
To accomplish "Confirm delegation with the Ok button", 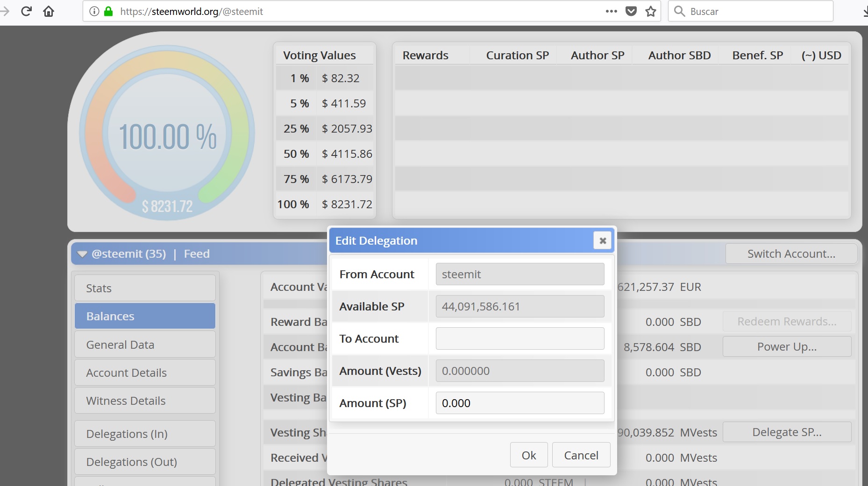I will tap(529, 455).
